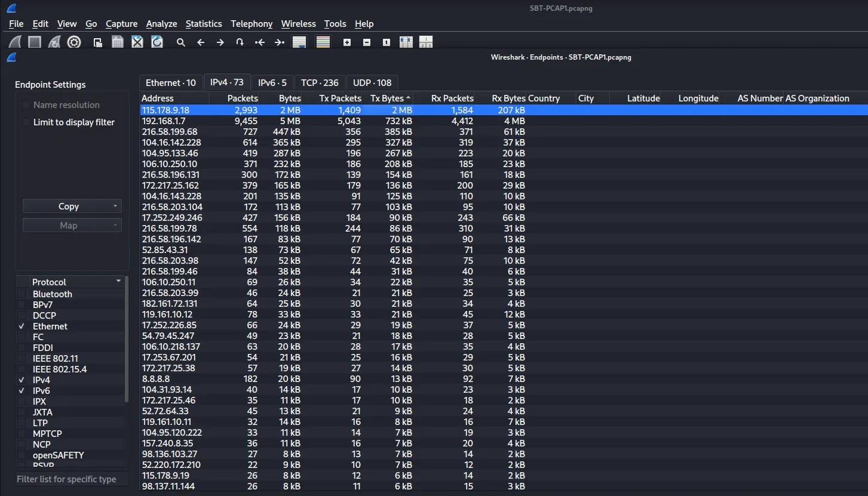Select the 216.58.199.68 address row
Image resolution: width=868 pixels, height=496 pixels.
pos(504,132)
